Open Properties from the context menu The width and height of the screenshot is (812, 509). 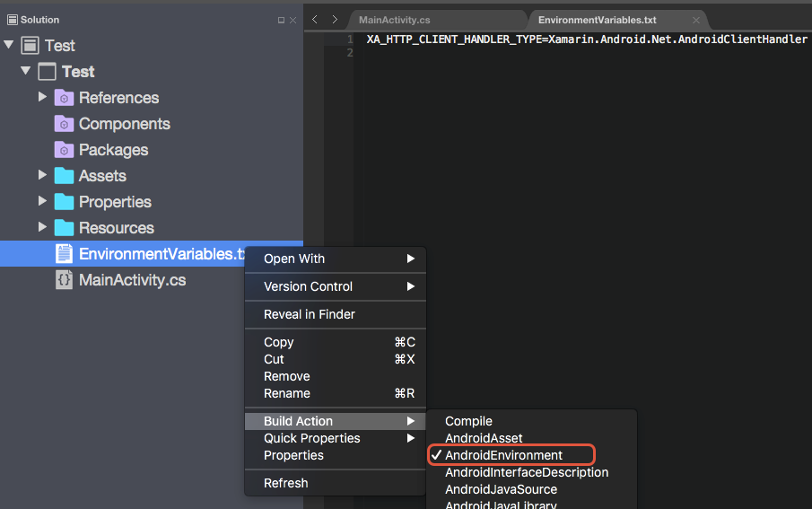click(x=336, y=456)
